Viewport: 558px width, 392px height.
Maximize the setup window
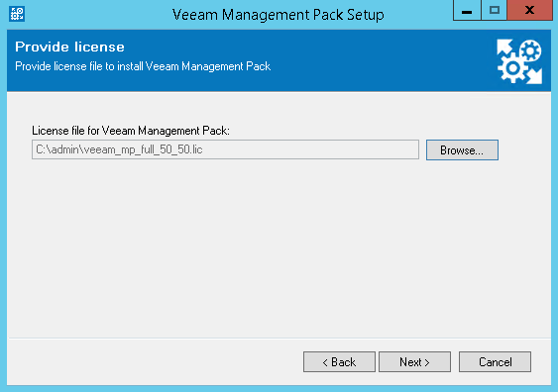(x=494, y=10)
